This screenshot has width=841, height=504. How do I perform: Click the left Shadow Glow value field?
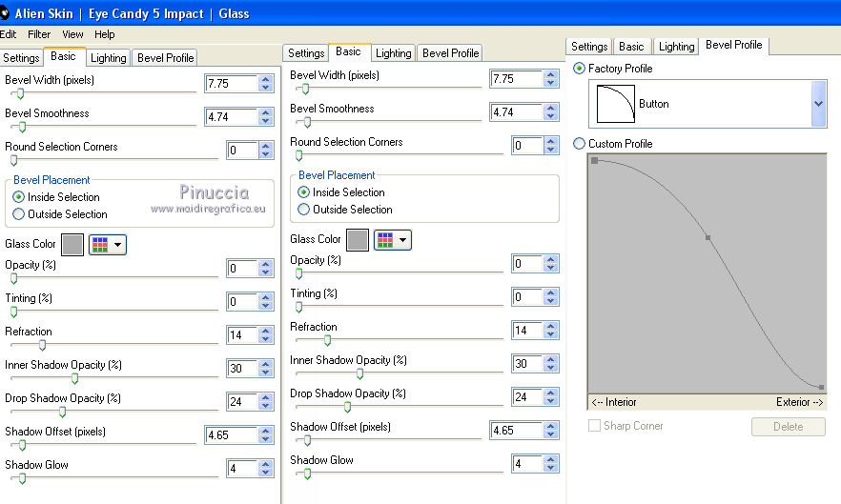coord(242,469)
